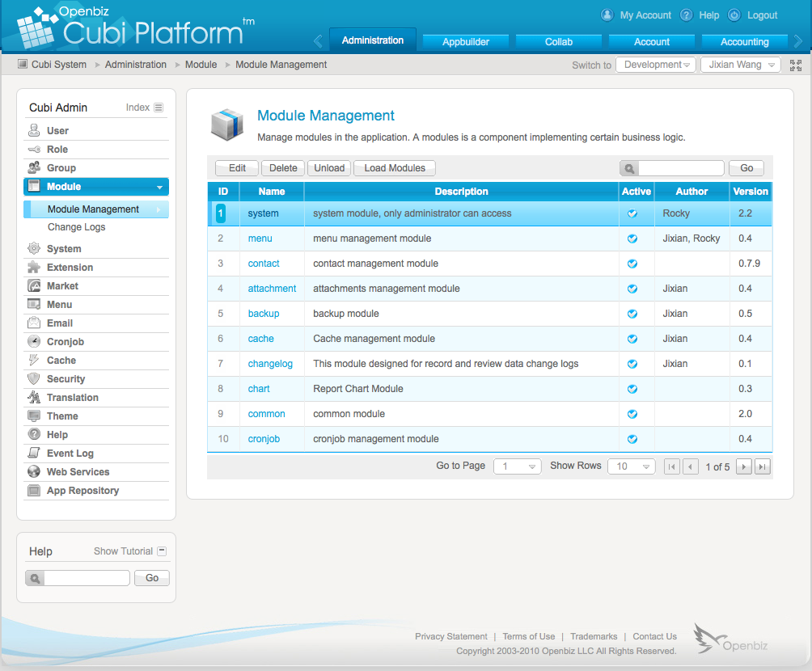This screenshot has height=671, width=812.
Task: Open the Show Rows dropdown
Action: [x=631, y=466]
